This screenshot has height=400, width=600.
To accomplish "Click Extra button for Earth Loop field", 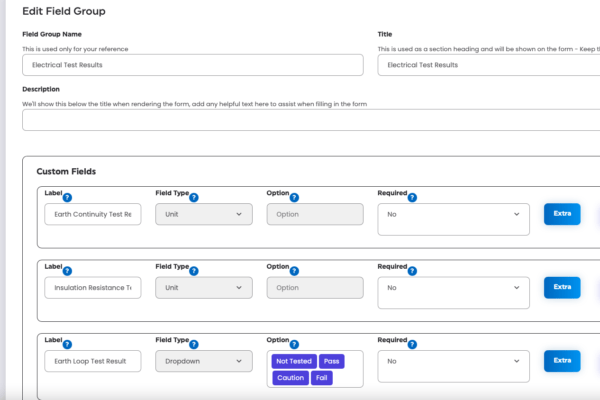I will point(562,361).
